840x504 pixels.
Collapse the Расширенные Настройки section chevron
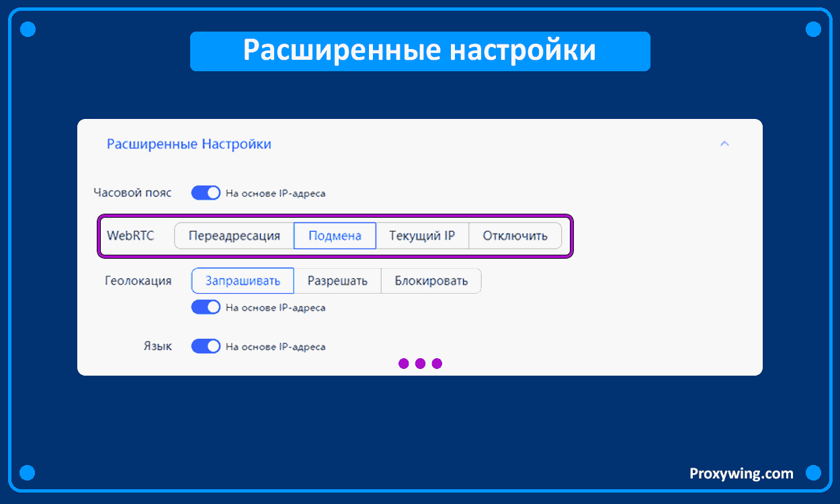[724, 144]
